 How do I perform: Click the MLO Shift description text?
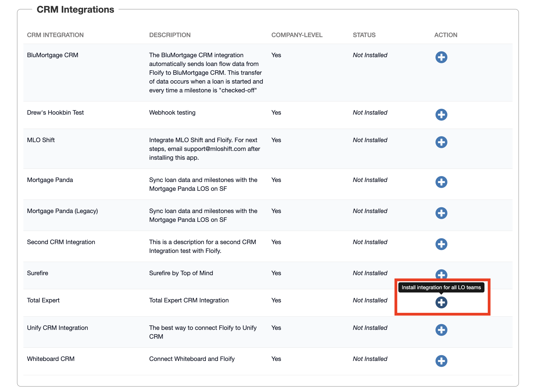tap(204, 149)
